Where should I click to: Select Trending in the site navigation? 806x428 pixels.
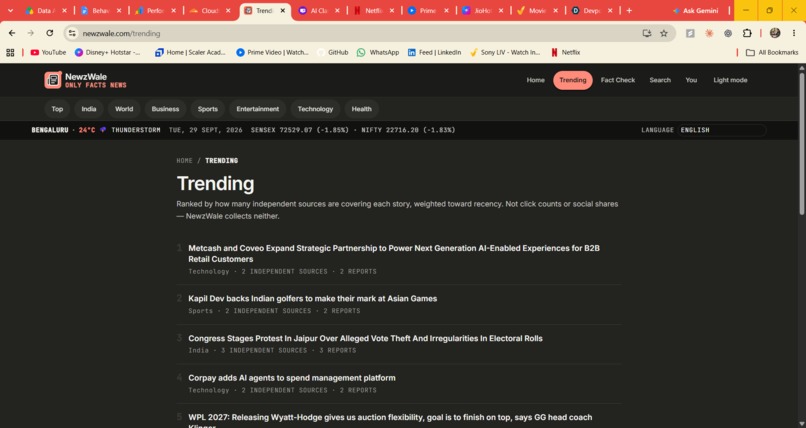point(573,80)
